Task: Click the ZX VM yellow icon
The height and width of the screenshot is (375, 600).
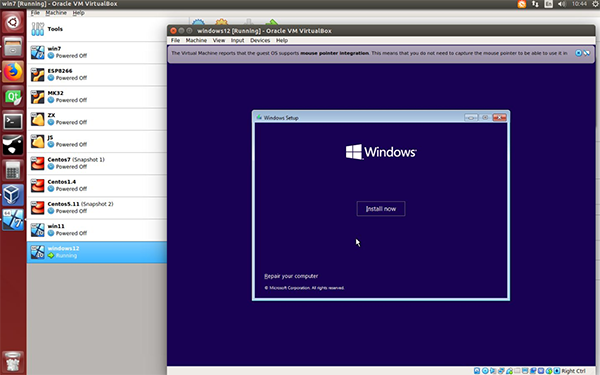Action: tap(38, 119)
